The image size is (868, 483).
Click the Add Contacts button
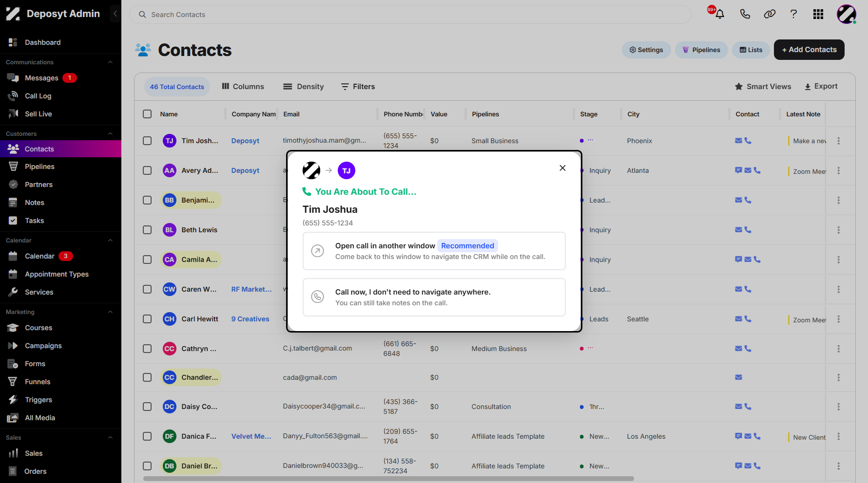point(809,50)
